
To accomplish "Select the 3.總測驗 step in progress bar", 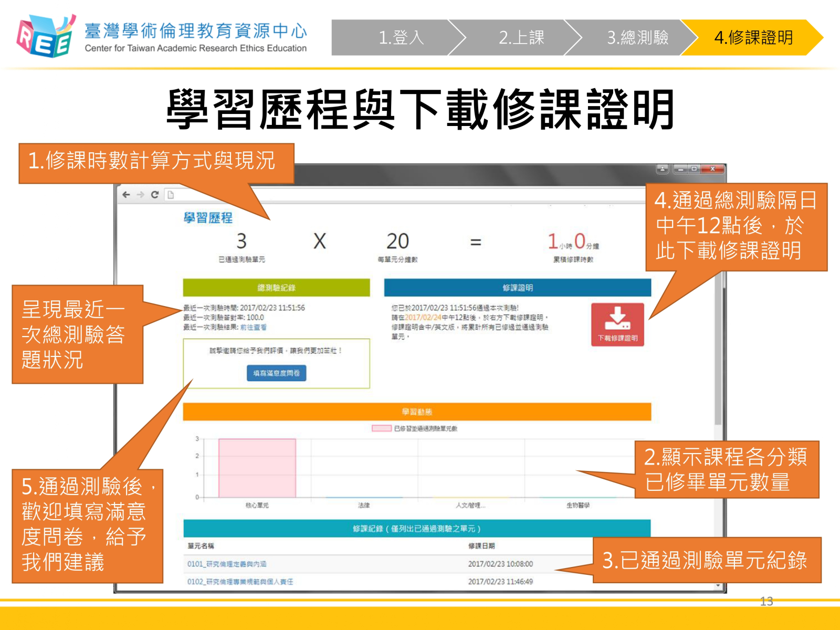I will [637, 38].
